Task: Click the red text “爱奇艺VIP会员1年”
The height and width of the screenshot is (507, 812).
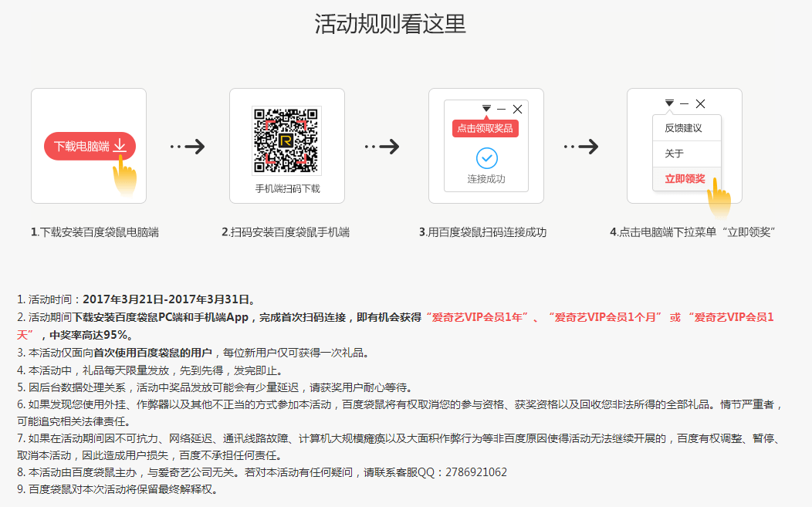Action: (477, 317)
